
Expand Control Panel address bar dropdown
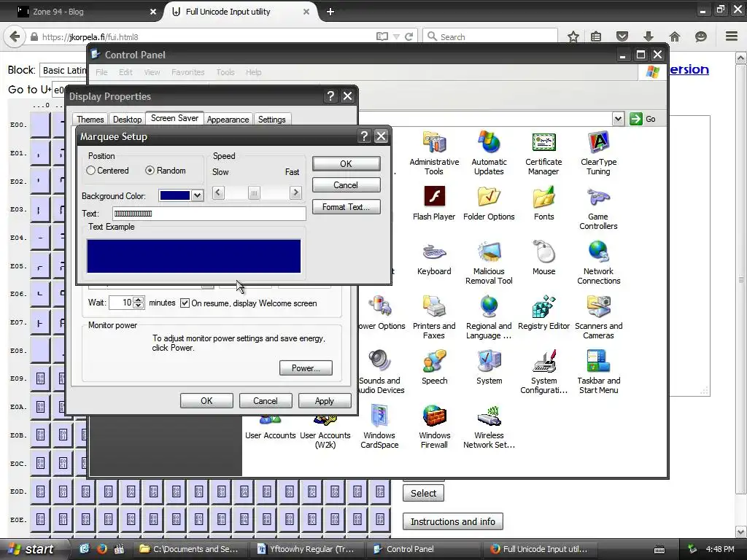[x=618, y=119]
